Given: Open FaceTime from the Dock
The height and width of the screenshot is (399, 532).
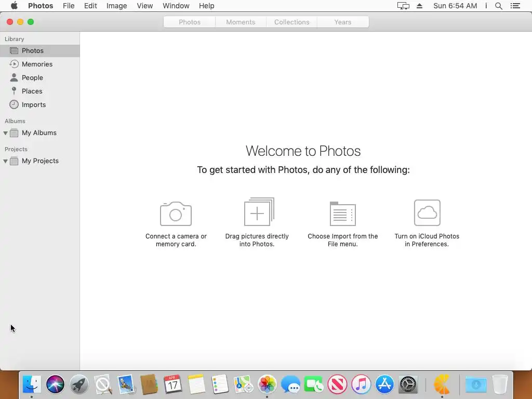Looking at the screenshot, I should click(x=314, y=384).
